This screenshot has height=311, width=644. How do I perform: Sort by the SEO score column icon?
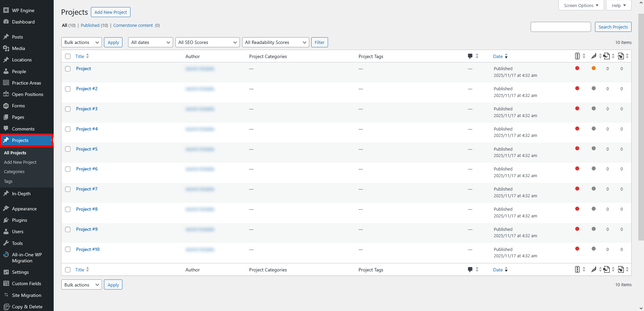pos(577,56)
